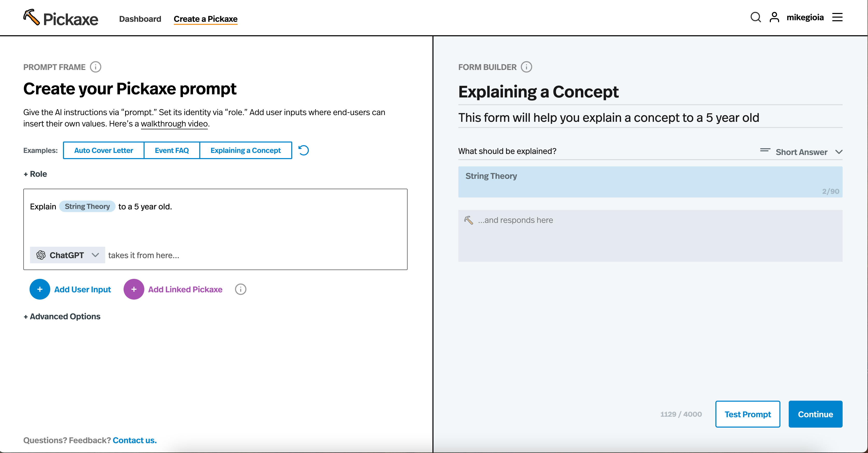Click the user profile icon
This screenshot has width=868, height=453.
[774, 17]
